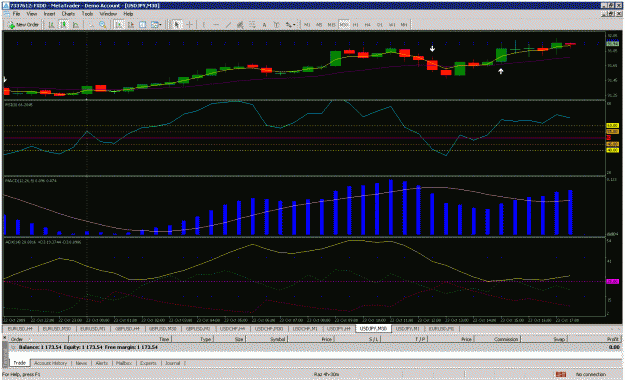Switch chart to bar chart style

(51, 25)
